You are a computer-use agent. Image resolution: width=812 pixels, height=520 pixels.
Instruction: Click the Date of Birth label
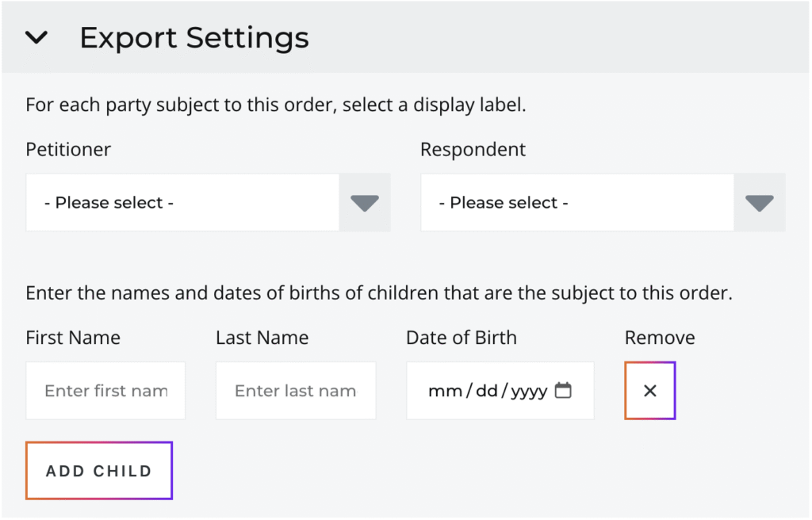[x=461, y=338]
